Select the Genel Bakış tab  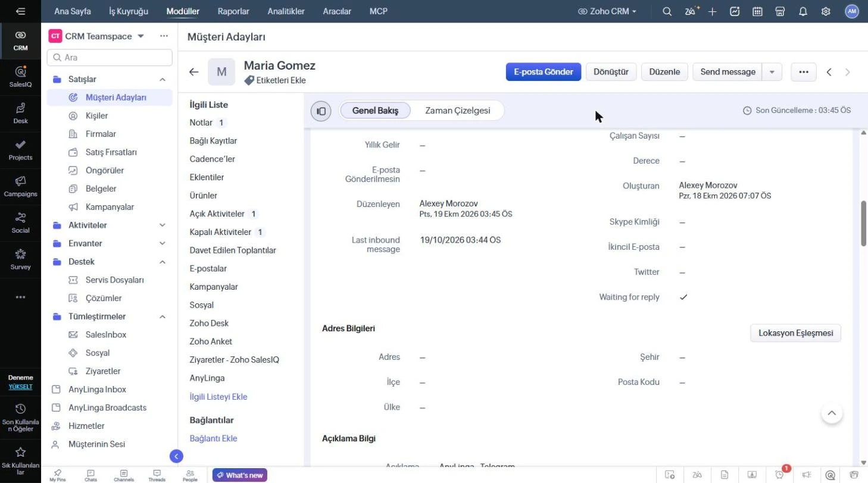point(375,111)
